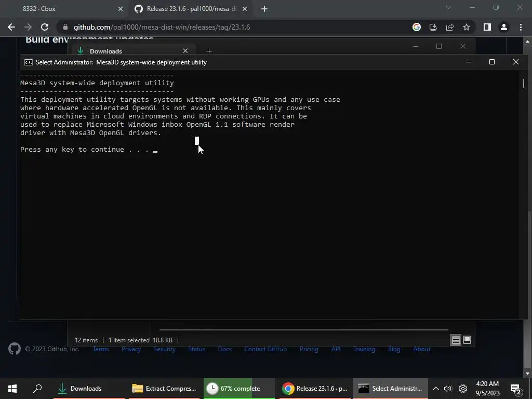Open the Blog footer link

pos(394,349)
